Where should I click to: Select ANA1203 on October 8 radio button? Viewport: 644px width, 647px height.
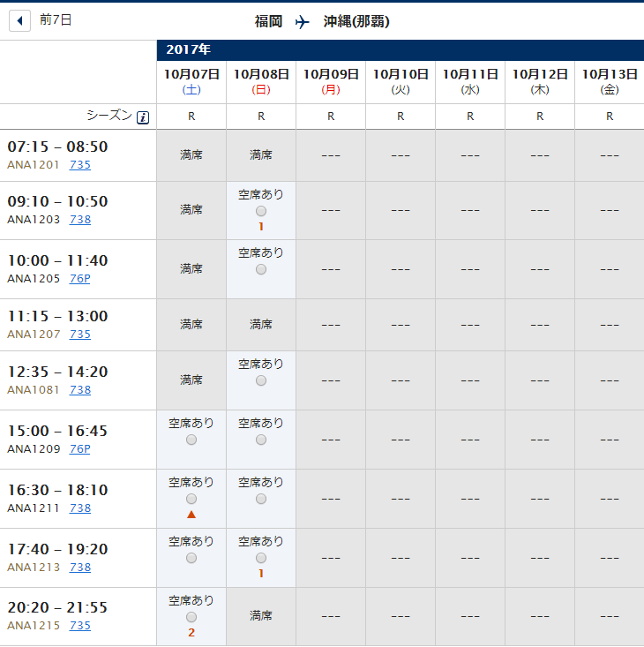261,211
